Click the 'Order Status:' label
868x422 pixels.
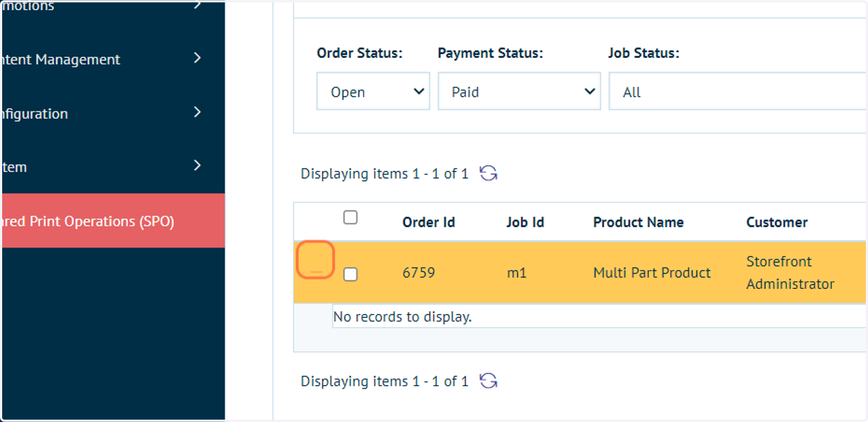tap(359, 53)
